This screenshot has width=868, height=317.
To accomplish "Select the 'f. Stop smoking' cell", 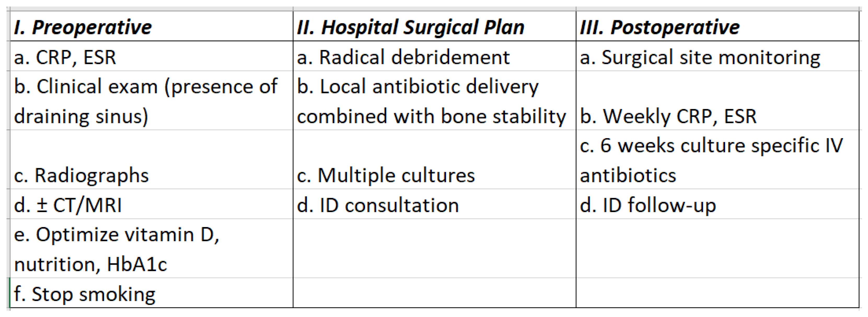I will [x=151, y=293].
